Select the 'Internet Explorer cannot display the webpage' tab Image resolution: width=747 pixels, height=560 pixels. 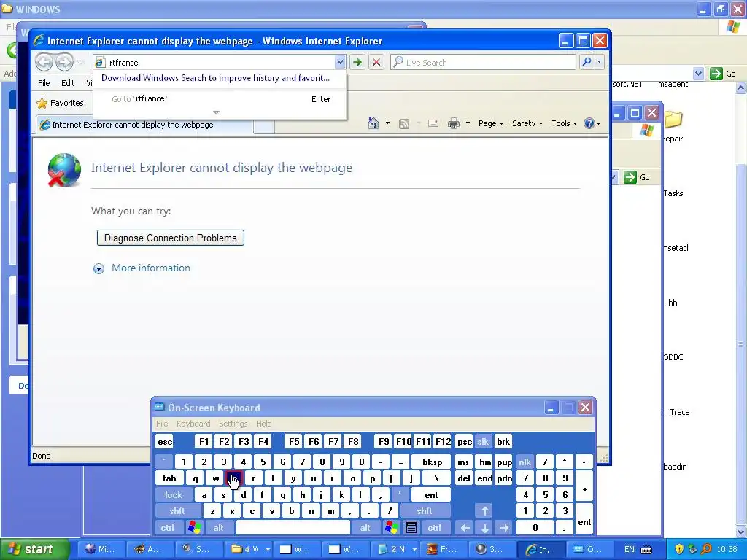(x=145, y=125)
